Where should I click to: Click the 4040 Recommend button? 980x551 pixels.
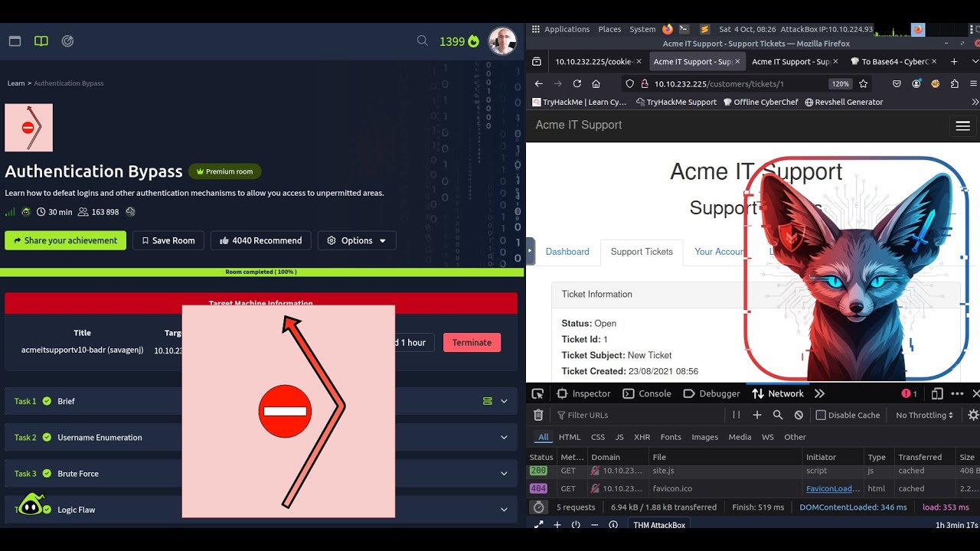coord(261,240)
